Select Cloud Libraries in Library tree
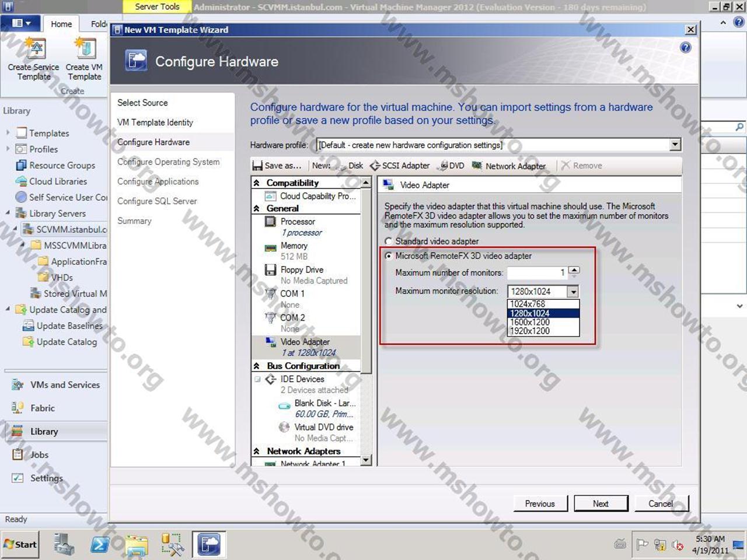The width and height of the screenshot is (747, 560). [58, 181]
